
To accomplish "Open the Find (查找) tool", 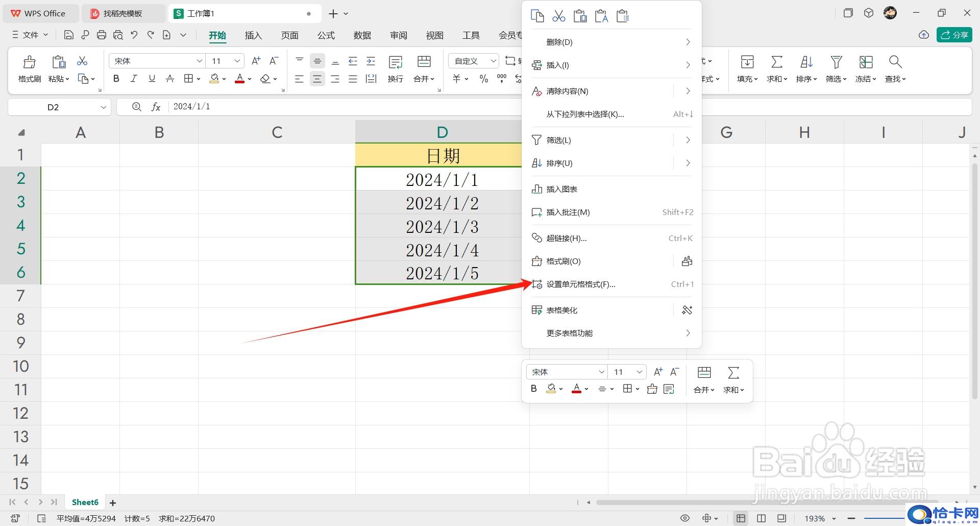I will coord(895,69).
